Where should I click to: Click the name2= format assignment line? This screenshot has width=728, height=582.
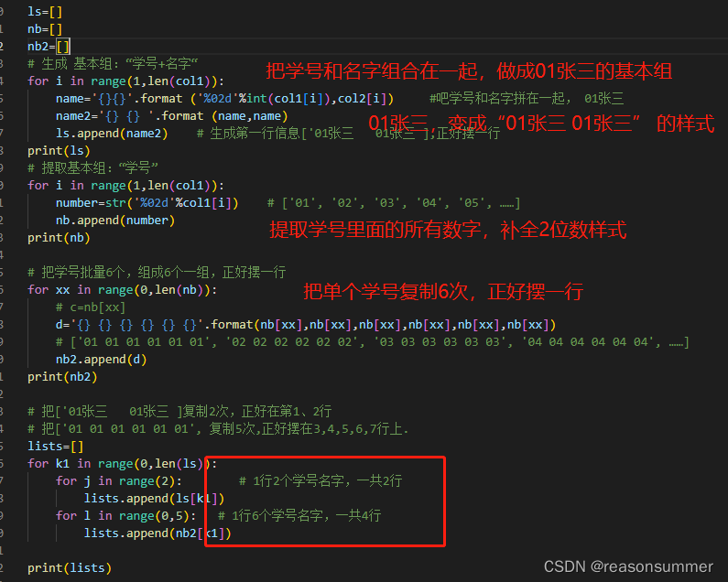tap(172, 116)
